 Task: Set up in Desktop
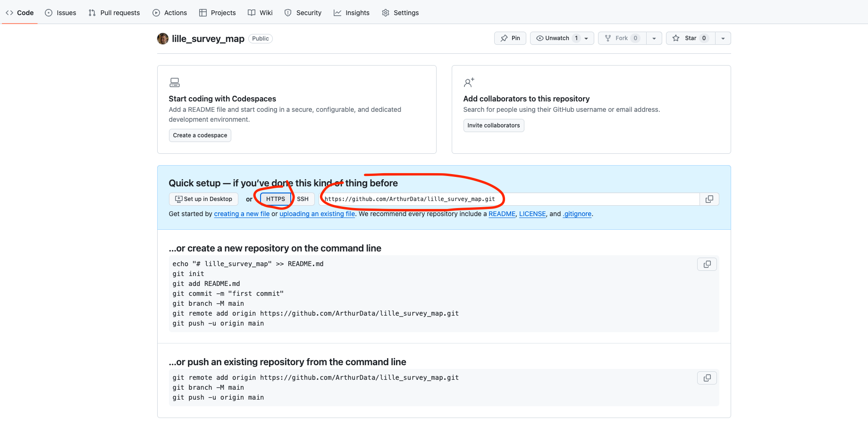[x=203, y=199]
